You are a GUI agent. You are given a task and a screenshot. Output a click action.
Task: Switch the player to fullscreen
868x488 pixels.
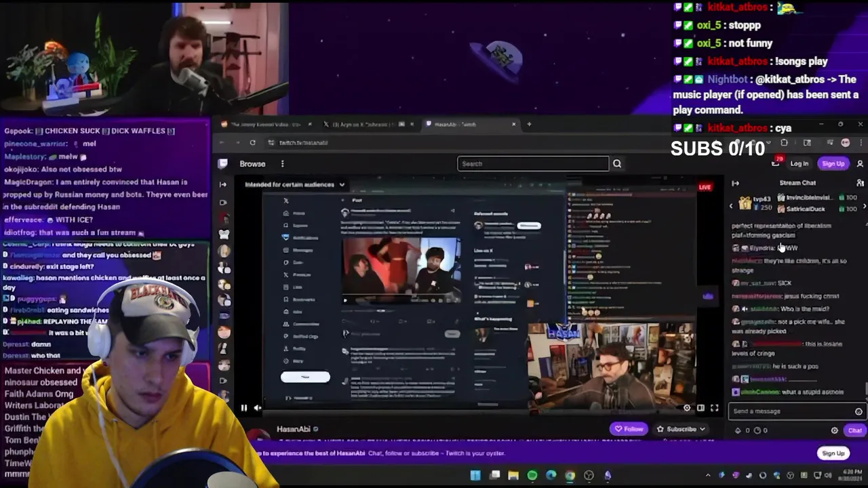(714, 407)
